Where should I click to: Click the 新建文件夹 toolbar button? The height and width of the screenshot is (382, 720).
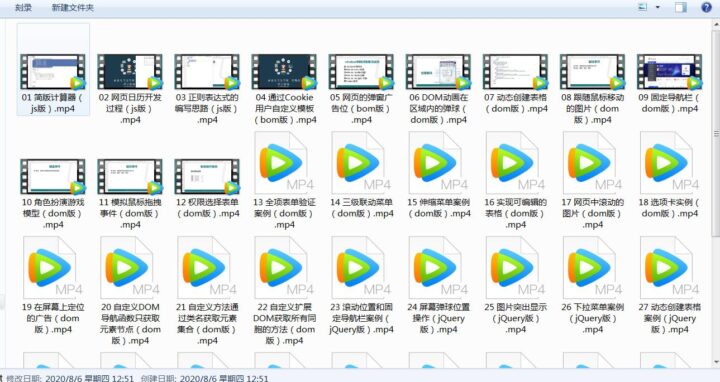pos(73,7)
